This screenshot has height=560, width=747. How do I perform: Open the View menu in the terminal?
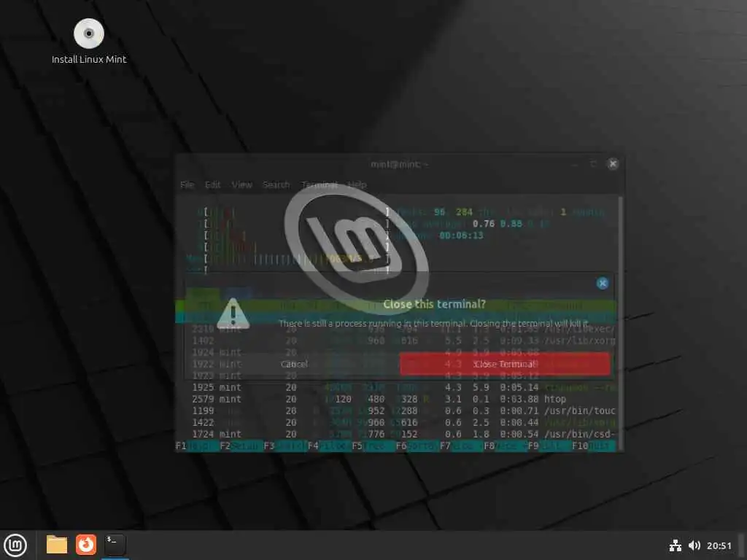242,184
